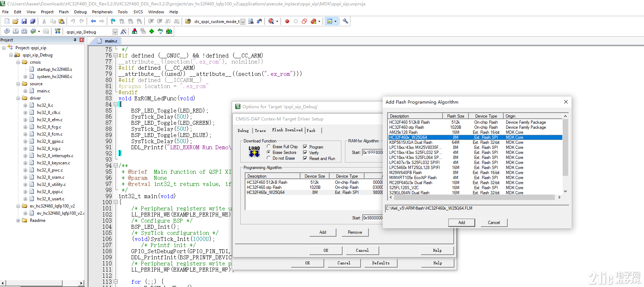
Task: Click the Translate file icon on build toolbar
Action: tap(7, 31)
